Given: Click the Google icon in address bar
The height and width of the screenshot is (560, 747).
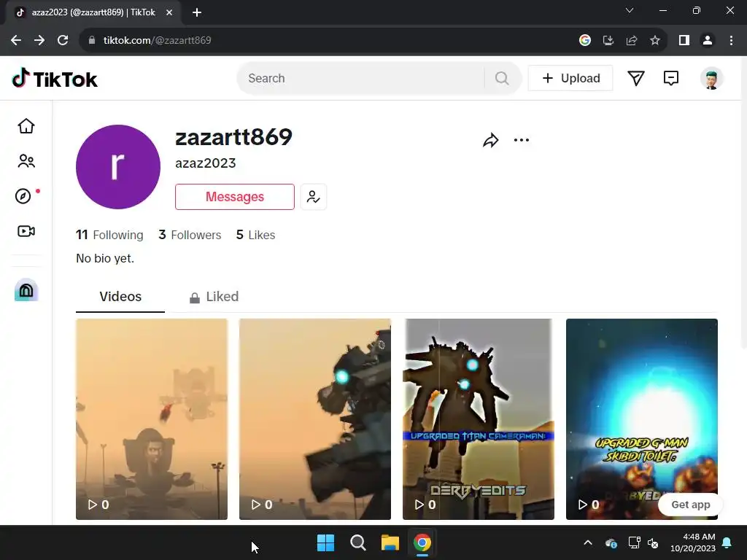Looking at the screenshot, I should pyautogui.click(x=584, y=41).
